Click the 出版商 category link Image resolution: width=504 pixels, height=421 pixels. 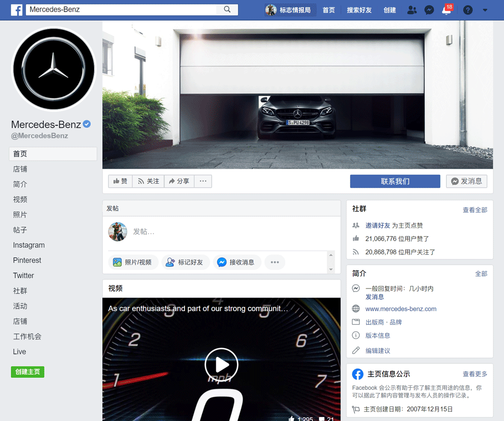(x=374, y=322)
